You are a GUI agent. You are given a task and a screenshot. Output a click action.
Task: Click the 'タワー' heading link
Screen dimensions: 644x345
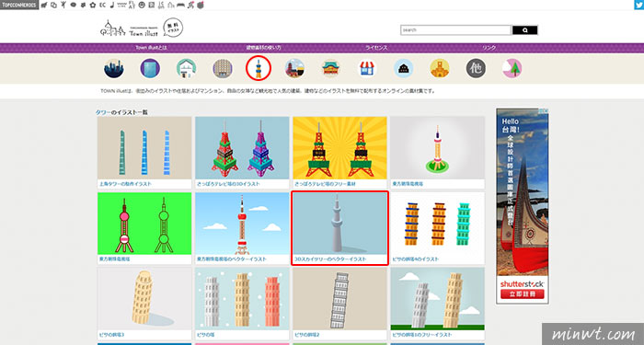pos(103,112)
